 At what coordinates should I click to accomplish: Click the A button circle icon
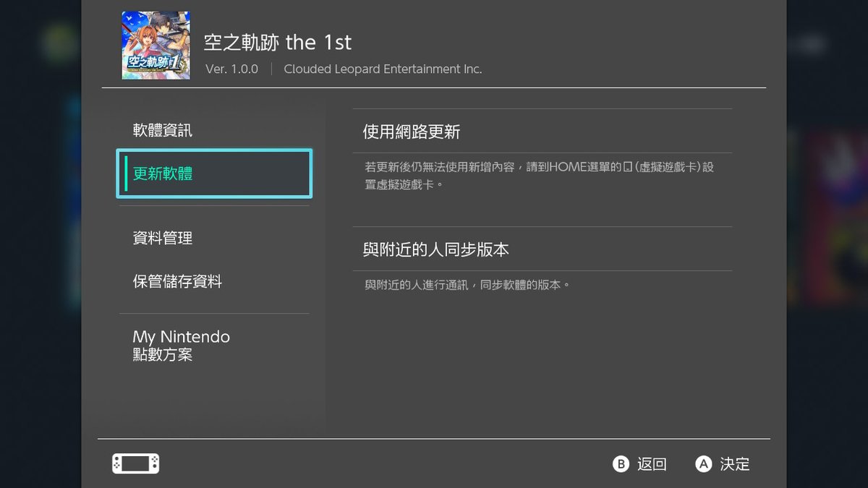coord(704,464)
